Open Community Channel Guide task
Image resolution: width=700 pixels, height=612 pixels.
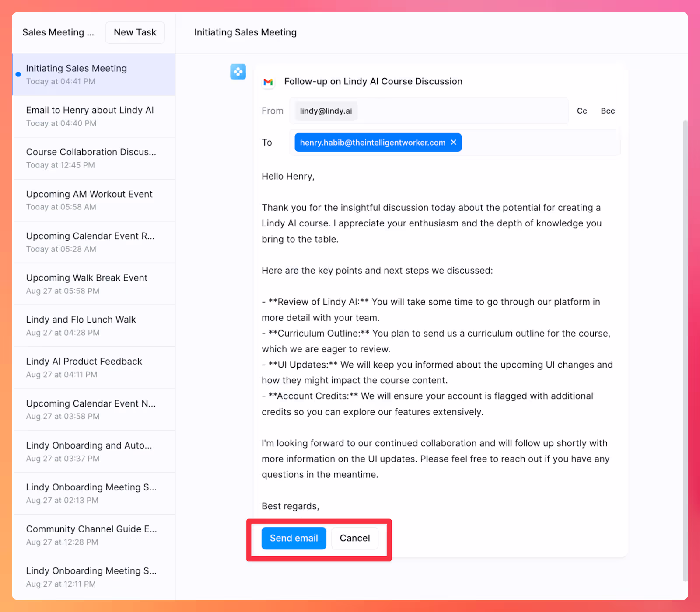coord(94,535)
